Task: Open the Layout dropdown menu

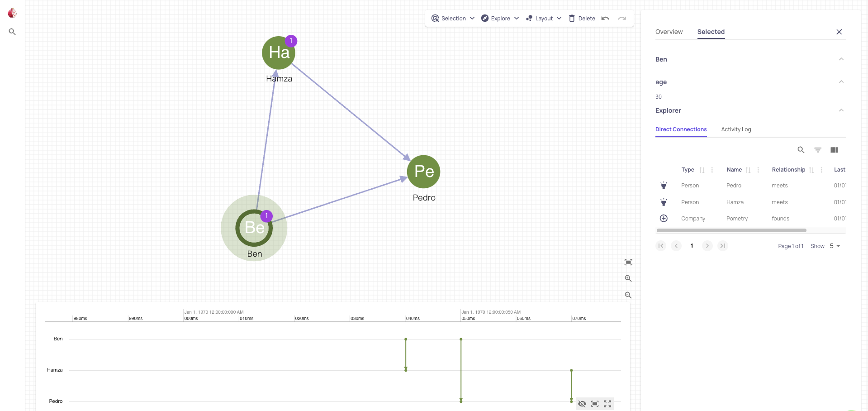Action: point(544,19)
